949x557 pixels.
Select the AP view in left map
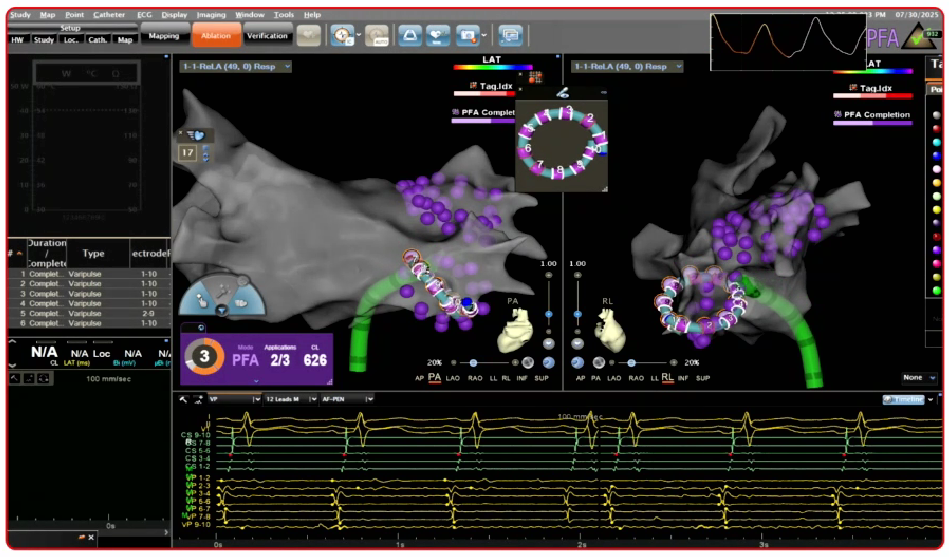418,378
